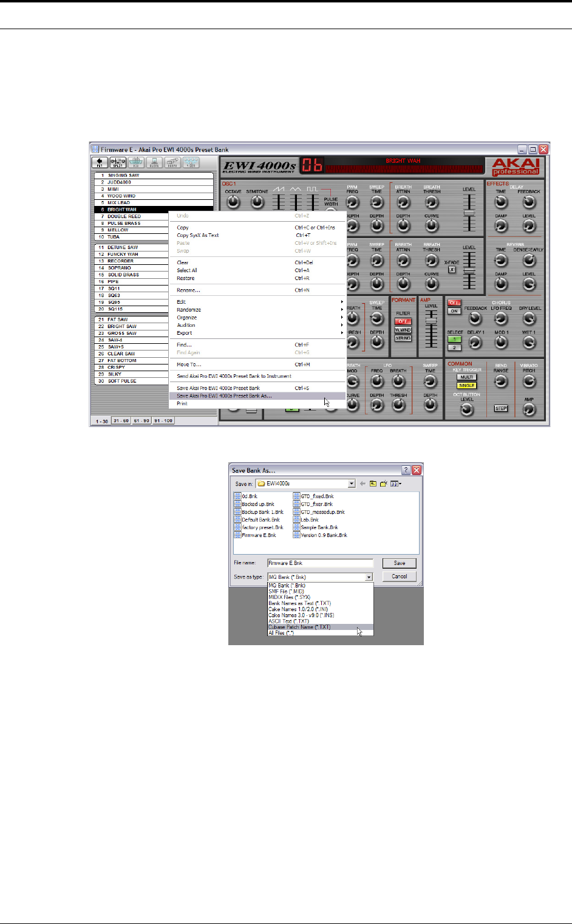The height and width of the screenshot is (924, 572).
Task: Adjust the OSC1 LEVEL slider
Action: point(469,214)
